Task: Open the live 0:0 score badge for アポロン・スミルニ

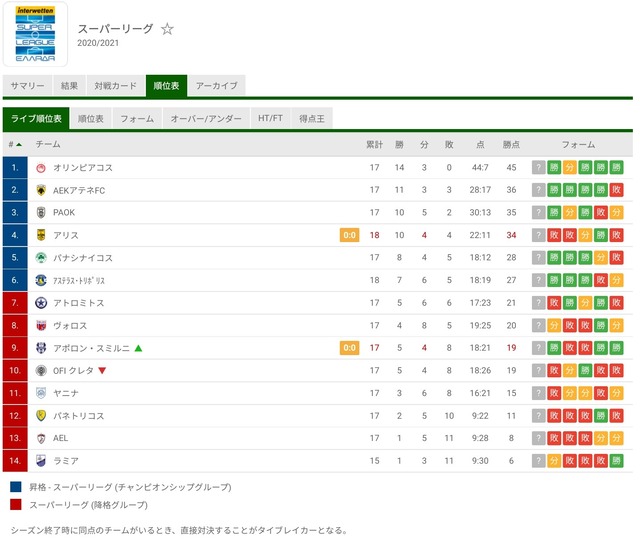Action: 349,348
